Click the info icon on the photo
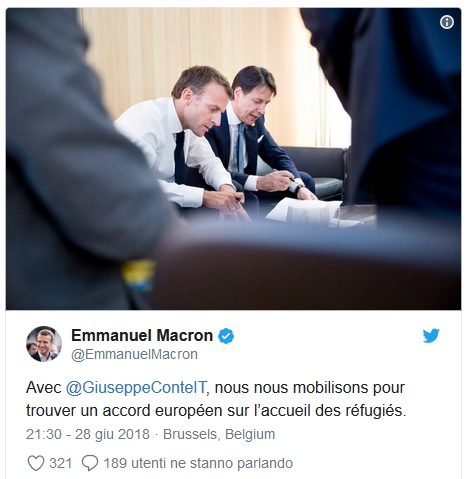Image resolution: width=474 pixels, height=479 pixels. click(447, 22)
